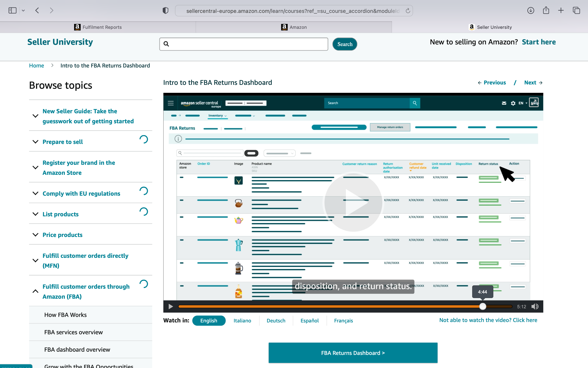Play the video with the large center button
This screenshot has width=588, height=368.
point(353,202)
